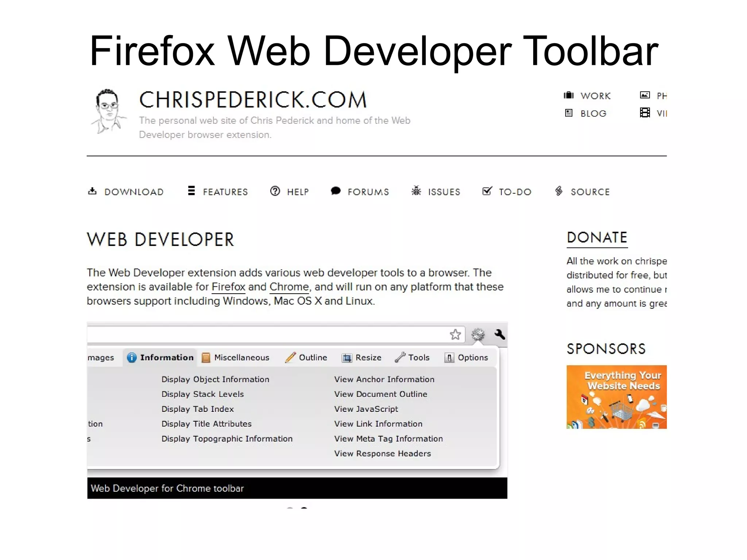Choose Display Object Information
The width and height of the screenshot is (747, 560).
[x=215, y=379]
